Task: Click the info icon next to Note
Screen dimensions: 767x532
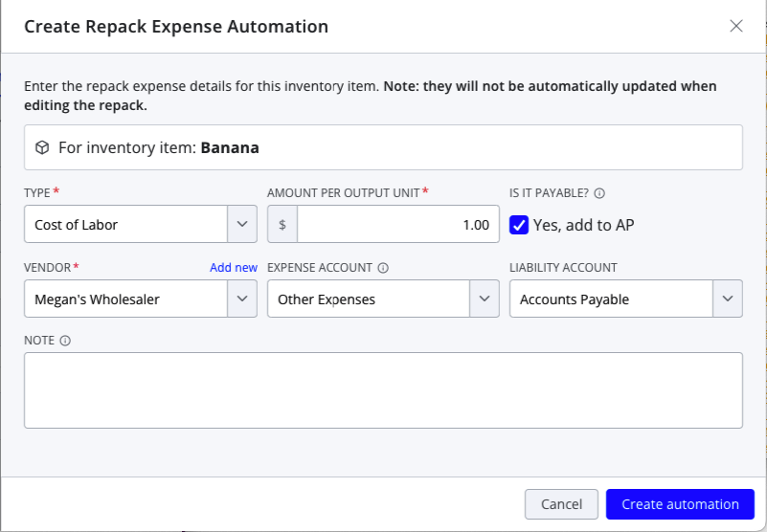Action: click(65, 341)
